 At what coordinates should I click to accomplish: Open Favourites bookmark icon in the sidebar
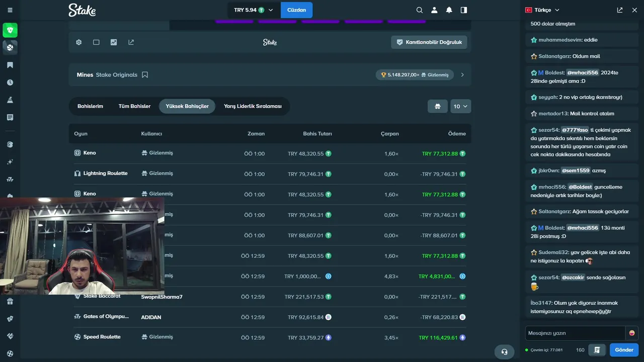(10, 65)
